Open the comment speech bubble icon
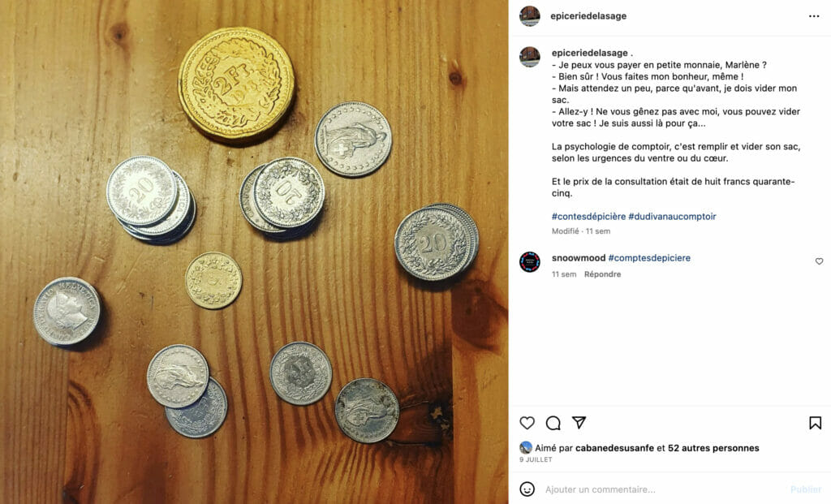 click(553, 423)
